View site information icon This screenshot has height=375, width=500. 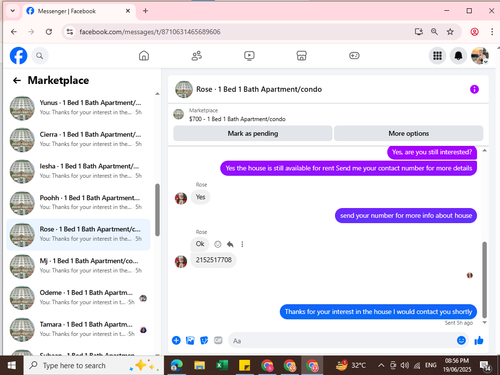tap(70, 32)
